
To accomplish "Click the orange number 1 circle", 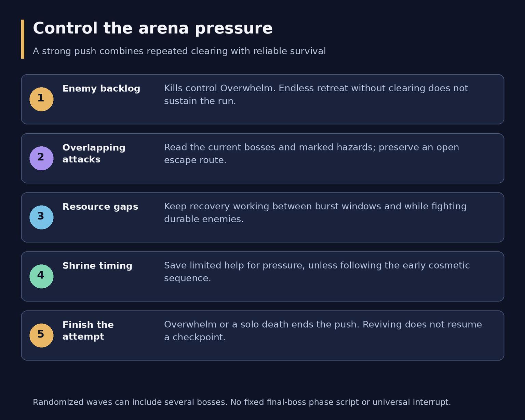I will pyautogui.click(x=41, y=99).
